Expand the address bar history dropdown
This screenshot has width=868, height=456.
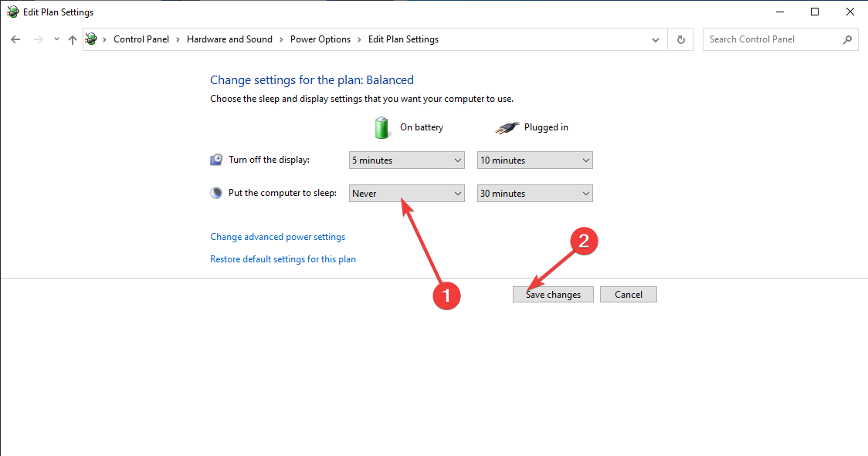[x=656, y=39]
